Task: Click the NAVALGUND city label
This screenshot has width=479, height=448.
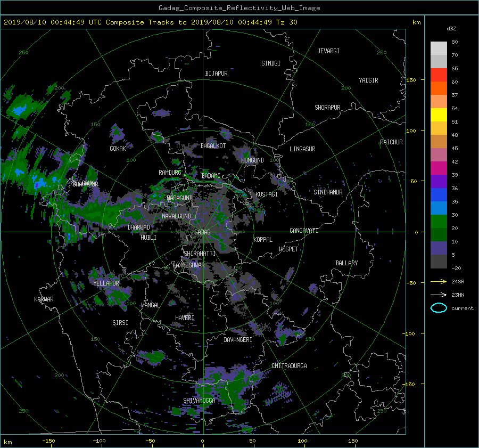Action: pyautogui.click(x=176, y=216)
